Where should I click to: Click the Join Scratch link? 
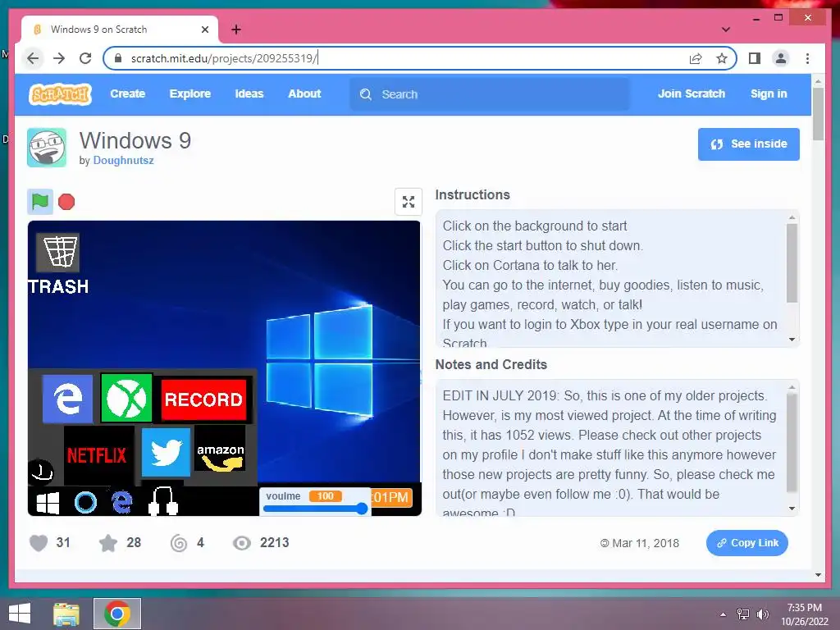click(691, 94)
